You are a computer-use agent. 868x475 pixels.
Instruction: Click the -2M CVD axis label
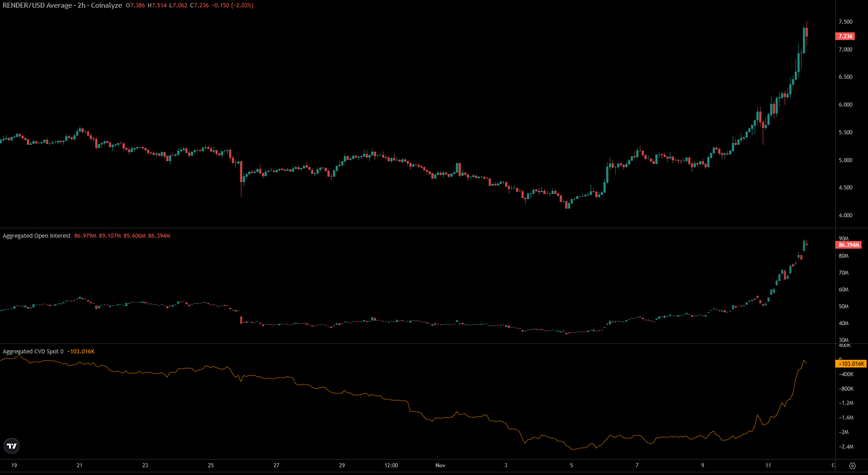844,432
